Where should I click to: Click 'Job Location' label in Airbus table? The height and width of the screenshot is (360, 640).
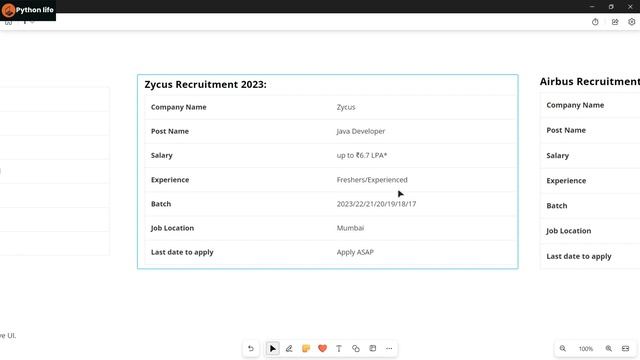pos(569,231)
